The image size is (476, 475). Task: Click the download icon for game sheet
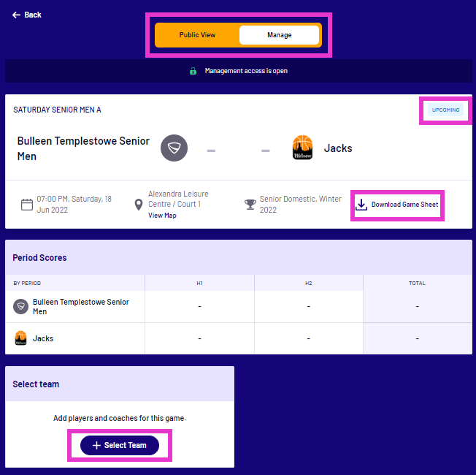click(361, 205)
